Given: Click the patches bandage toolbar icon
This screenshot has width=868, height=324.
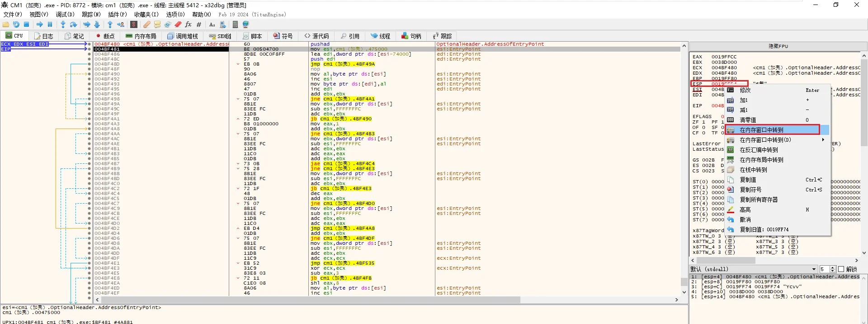Looking at the screenshot, I should point(147,24).
